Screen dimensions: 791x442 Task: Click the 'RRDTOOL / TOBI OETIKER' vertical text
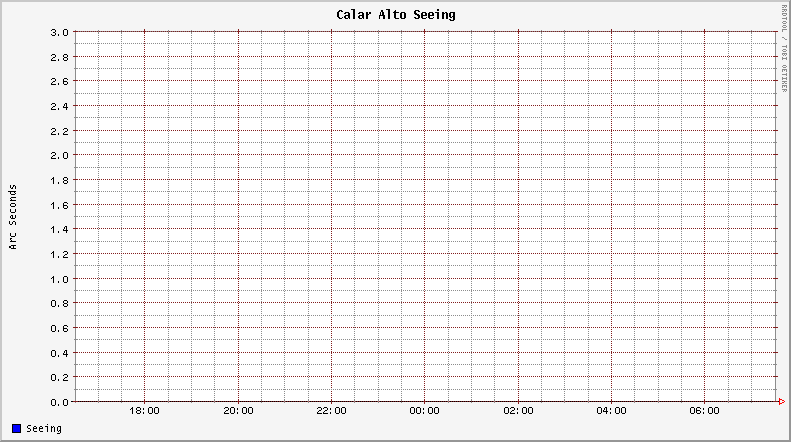(x=784, y=48)
